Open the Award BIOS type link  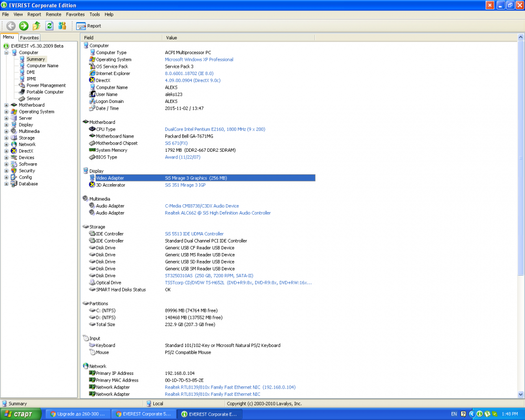[183, 157]
